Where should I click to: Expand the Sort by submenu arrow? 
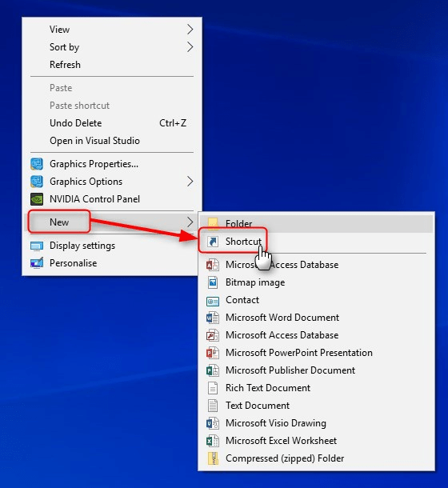[x=190, y=47]
